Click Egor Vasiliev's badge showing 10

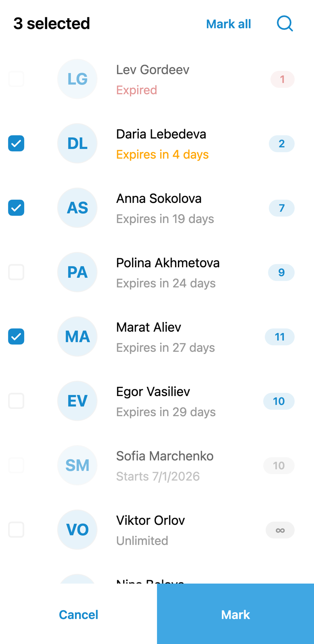click(x=279, y=401)
